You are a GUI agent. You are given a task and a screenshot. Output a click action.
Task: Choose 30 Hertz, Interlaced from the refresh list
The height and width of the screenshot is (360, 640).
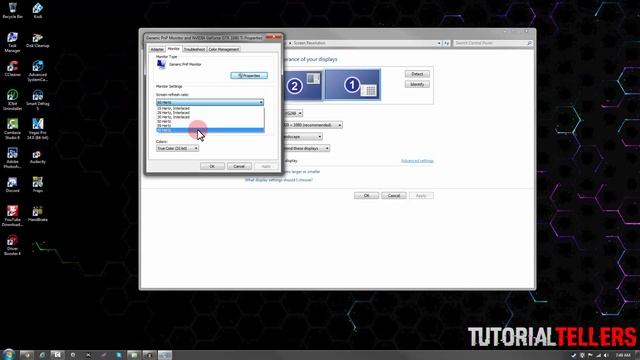click(210, 117)
